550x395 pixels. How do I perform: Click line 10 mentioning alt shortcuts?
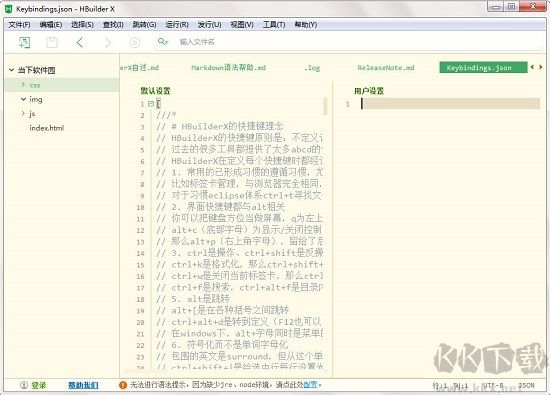(221, 207)
